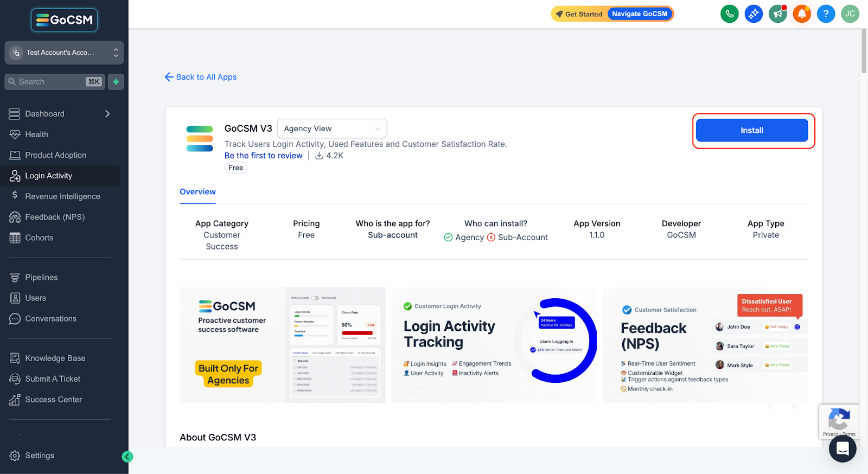
Task: Click the Users menu label
Action: [x=36, y=298]
